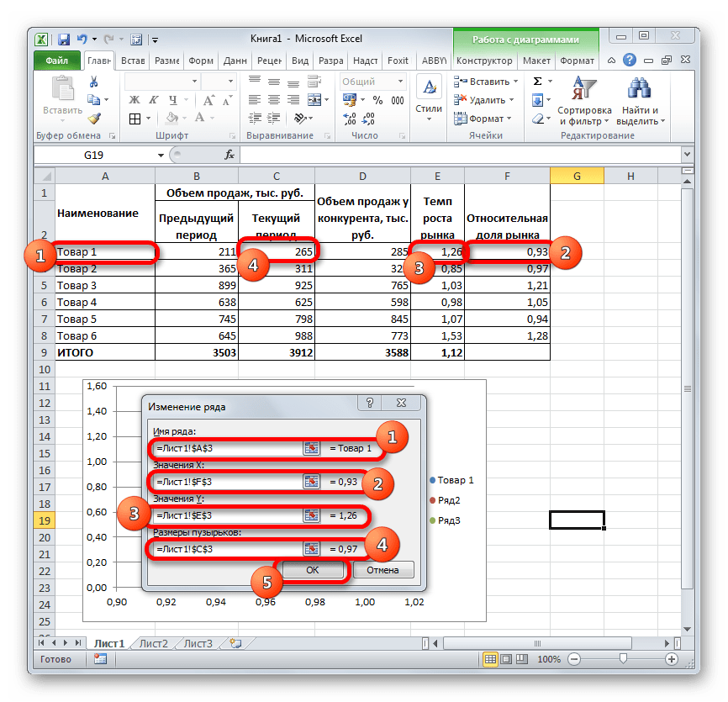
Task: Collapse dialog via Имя ряда range selector
Action: 311,448
